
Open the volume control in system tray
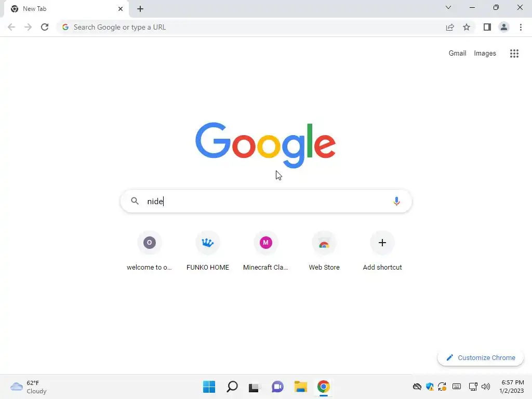486,387
